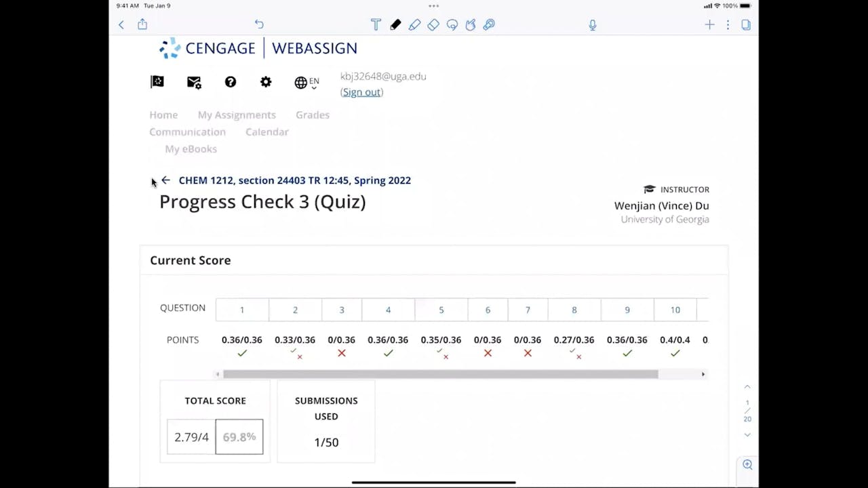The image size is (868, 488).
Task: Open My Assignments menu item
Action: (237, 115)
